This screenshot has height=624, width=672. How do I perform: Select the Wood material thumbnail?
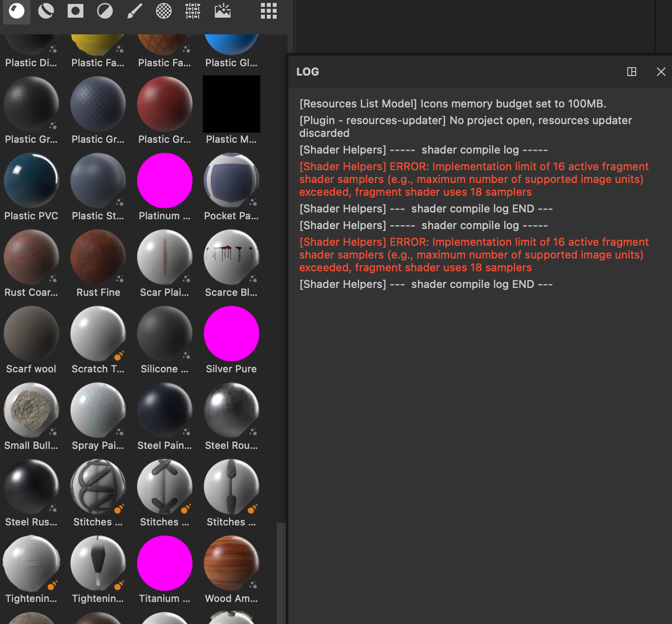pyautogui.click(x=231, y=563)
